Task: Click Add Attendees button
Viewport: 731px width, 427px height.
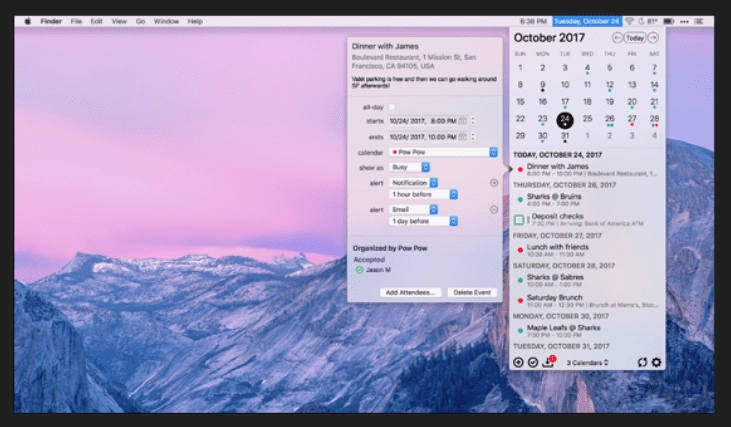Action: pos(410,292)
